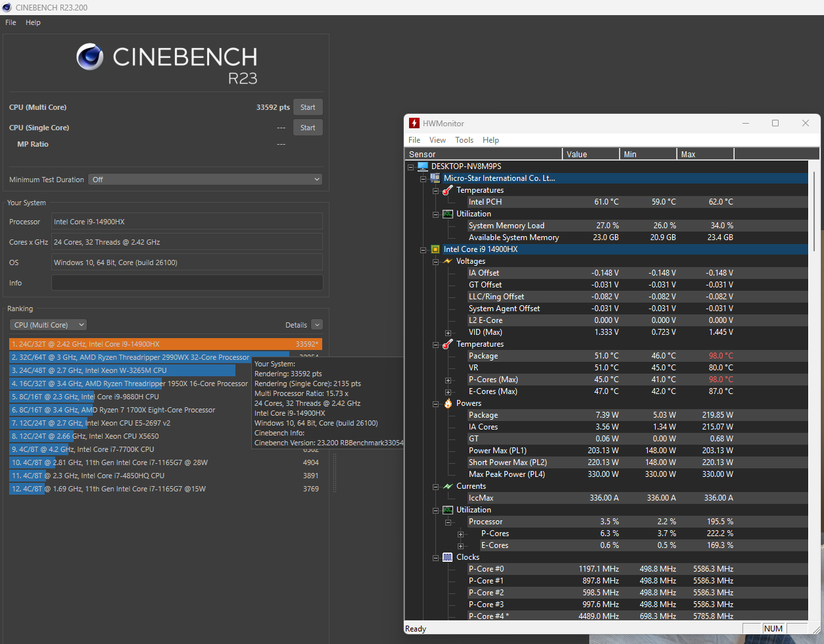Click the IccMax current row

coord(638,498)
